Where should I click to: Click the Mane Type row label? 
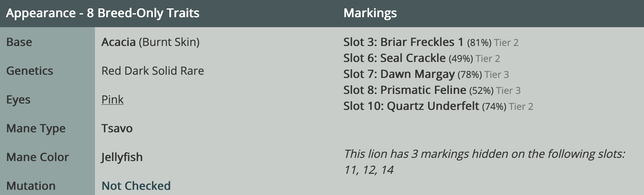point(36,128)
